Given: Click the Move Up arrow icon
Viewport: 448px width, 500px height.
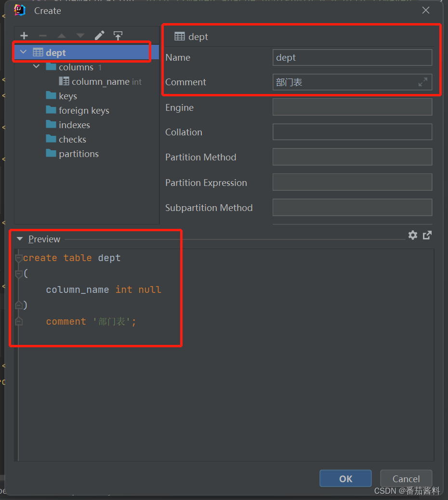Looking at the screenshot, I should tap(62, 36).
